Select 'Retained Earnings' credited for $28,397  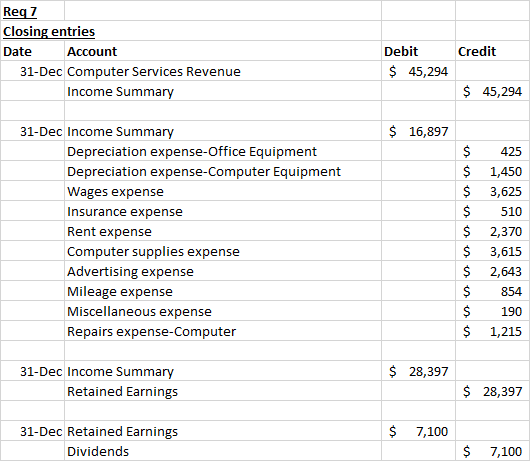[223, 391]
